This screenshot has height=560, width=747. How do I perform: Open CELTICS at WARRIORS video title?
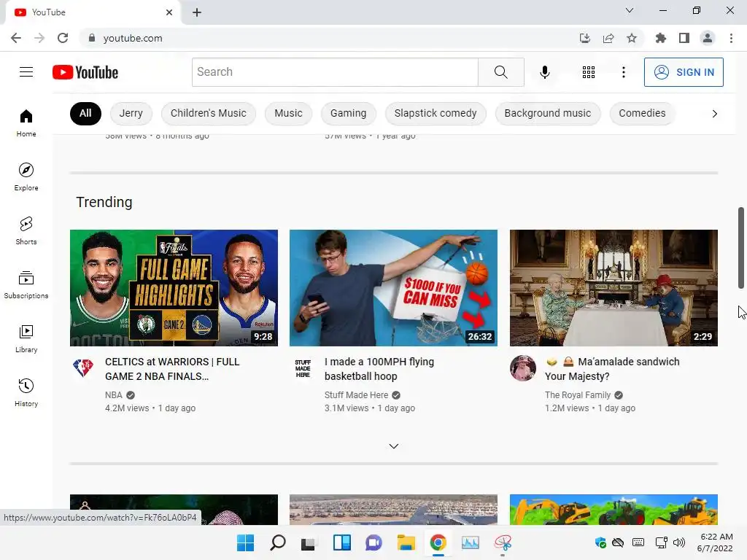point(172,369)
